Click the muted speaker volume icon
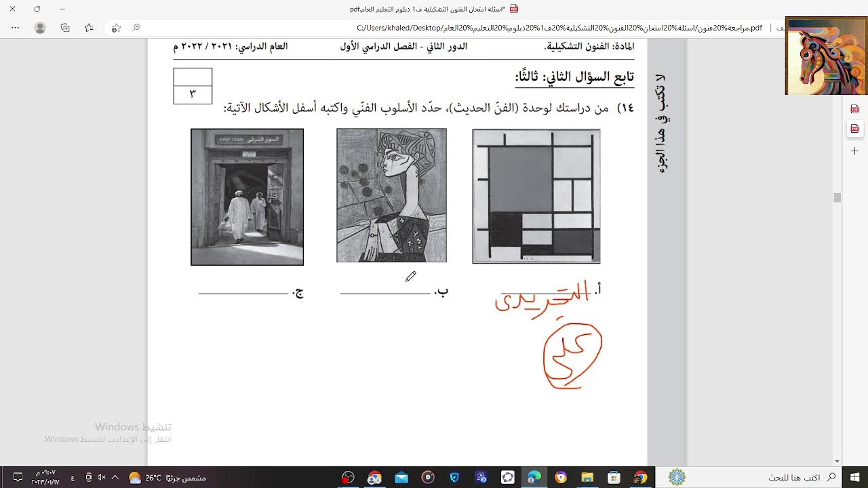The image size is (868, 488). [x=101, y=477]
